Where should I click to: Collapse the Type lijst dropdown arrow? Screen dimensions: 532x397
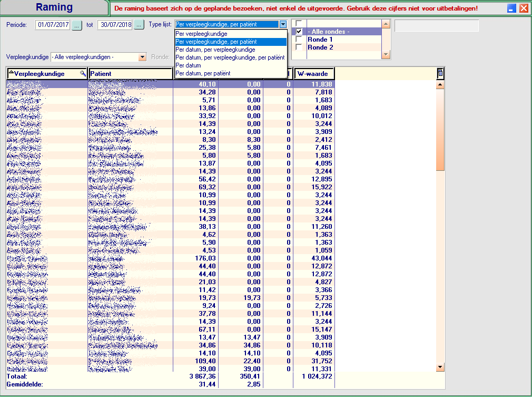[283, 25]
